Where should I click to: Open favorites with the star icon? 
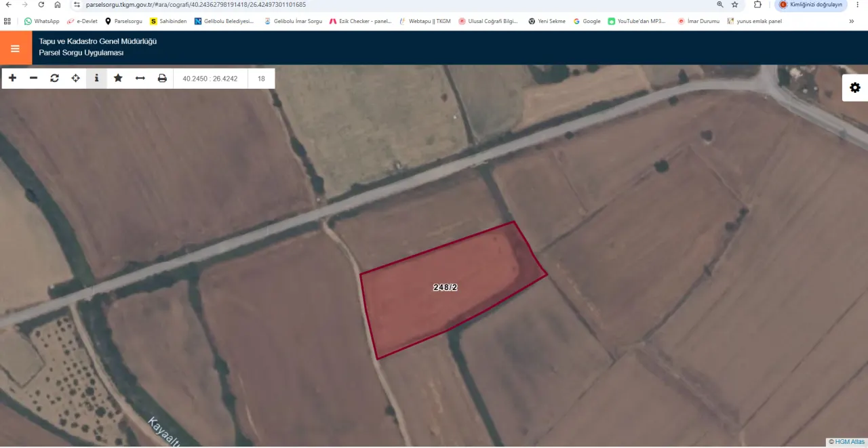pos(118,78)
